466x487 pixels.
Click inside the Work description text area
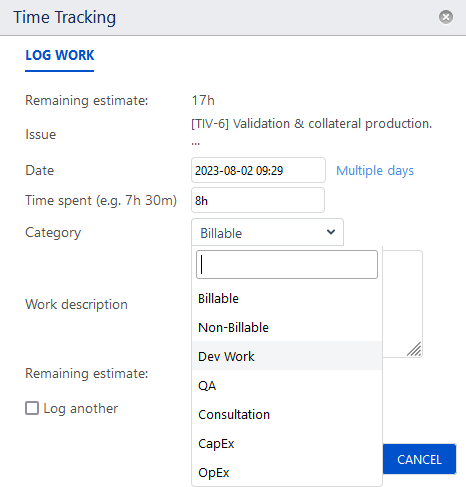402,304
